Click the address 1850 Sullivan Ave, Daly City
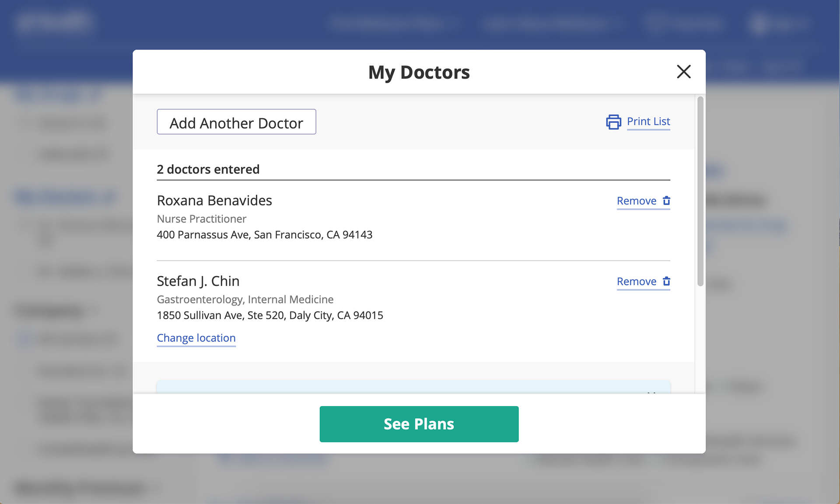The image size is (840, 504). [270, 315]
